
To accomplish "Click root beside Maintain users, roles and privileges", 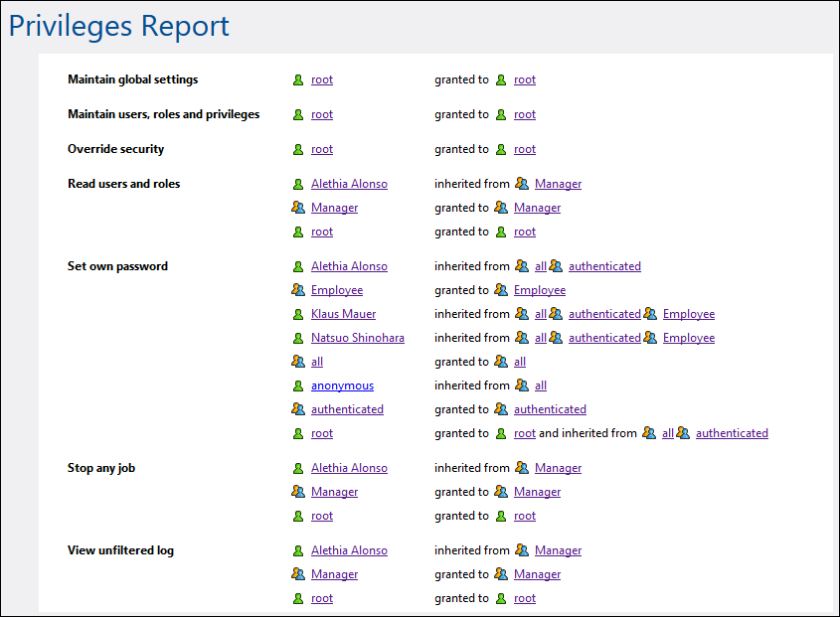I will click(321, 114).
